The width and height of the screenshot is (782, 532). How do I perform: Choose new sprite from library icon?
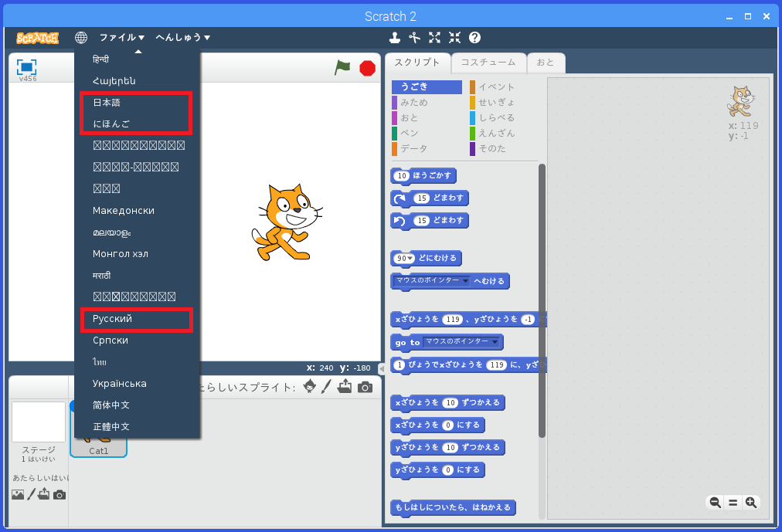pos(310,387)
